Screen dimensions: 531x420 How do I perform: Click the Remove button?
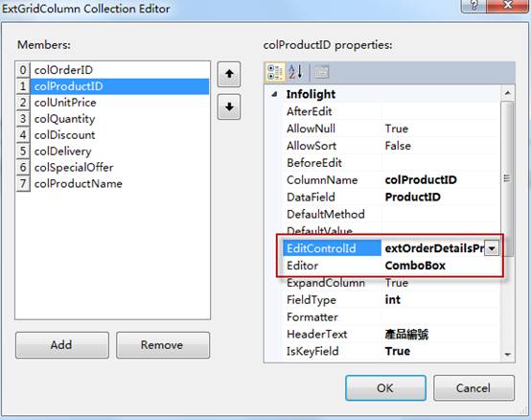tap(163, 345)
